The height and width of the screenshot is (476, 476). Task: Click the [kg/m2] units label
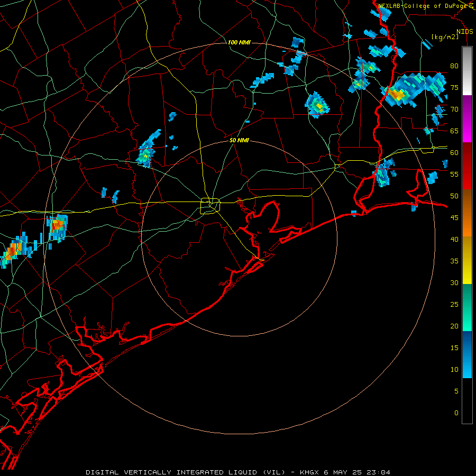pos(445,37)
